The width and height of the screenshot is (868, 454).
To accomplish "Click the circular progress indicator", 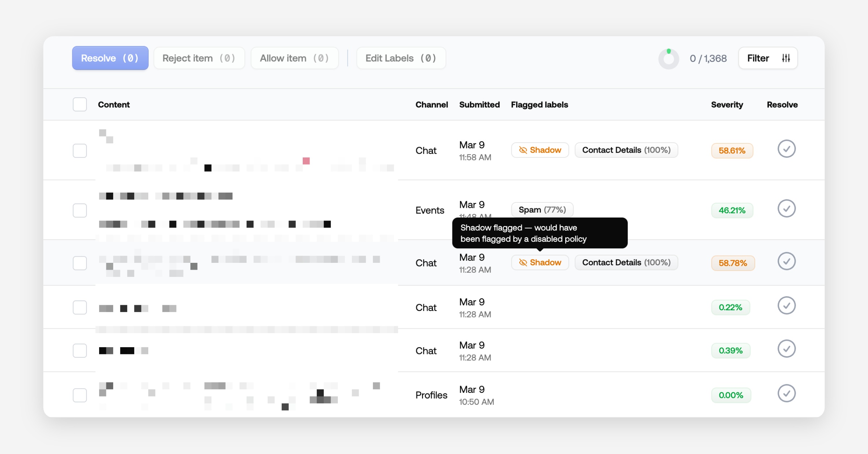I will pyautogui.click(x=668, y=59).
